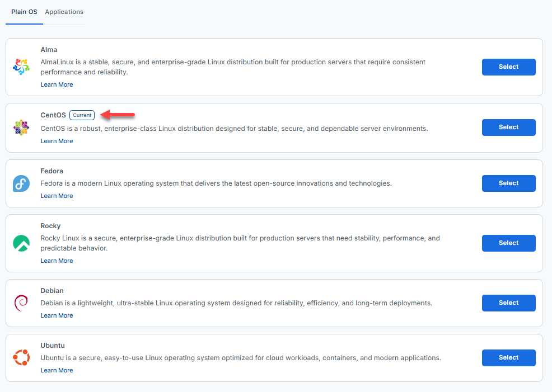Click the Debian description text
Viewport: 552px width, 392px height.
point(236,303)
